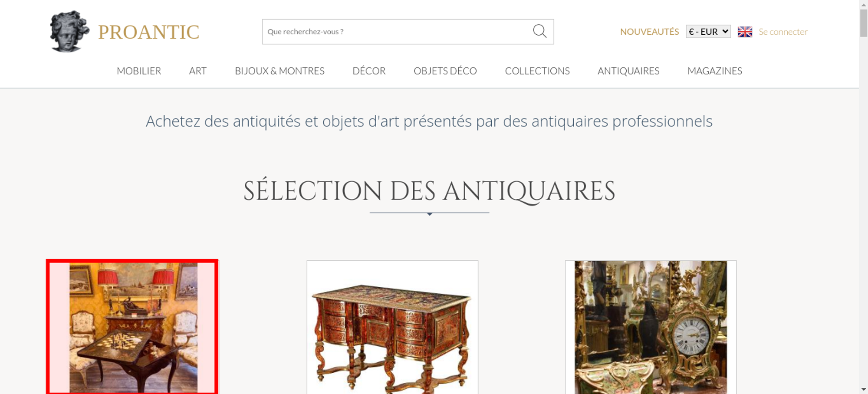Open the EUR currency dropdown

pyautogui.click(x=708, y=32)
